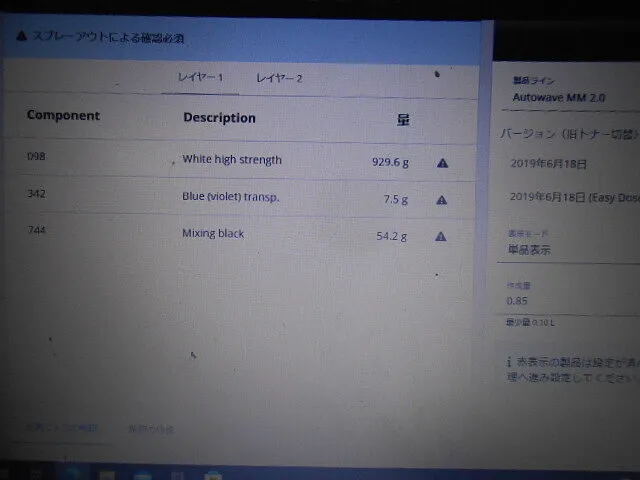Click the Description column header
Viewport: 640px width, 480px height.
pos(219,118)
